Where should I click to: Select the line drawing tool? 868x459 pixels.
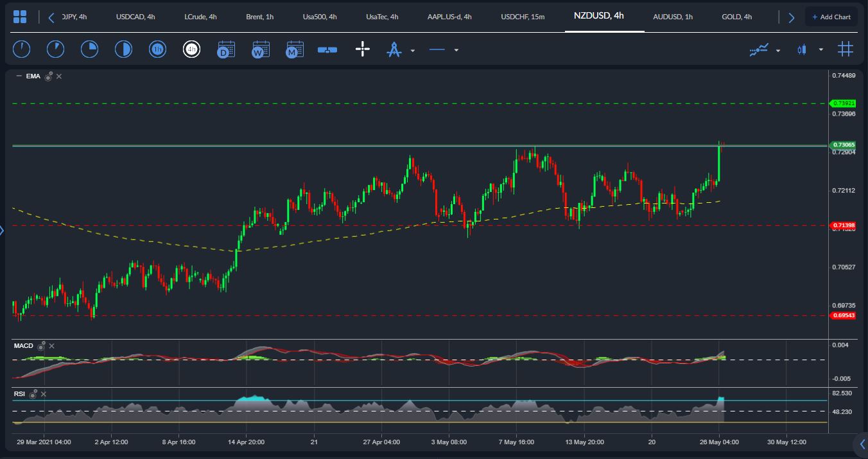coord(437,49)
